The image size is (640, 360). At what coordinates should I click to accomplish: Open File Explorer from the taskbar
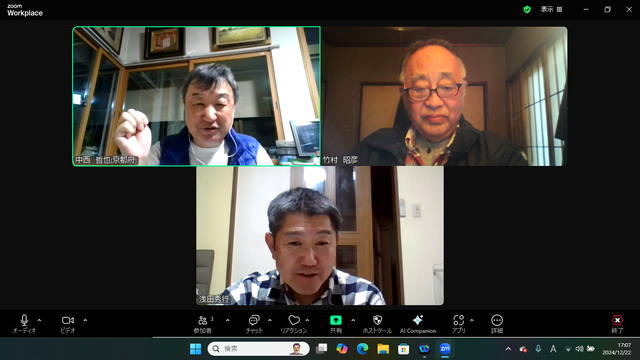(383, 349)
